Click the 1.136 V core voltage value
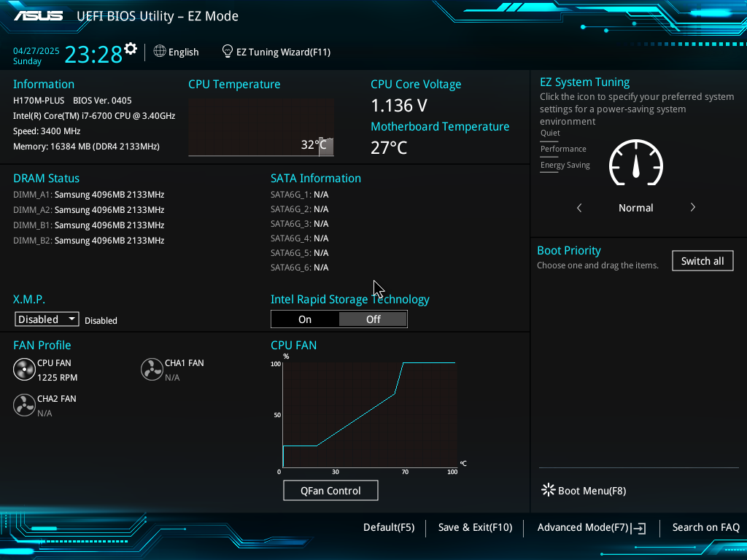The width and height of the screenshot is (747, 560). (x=399, y=106)
